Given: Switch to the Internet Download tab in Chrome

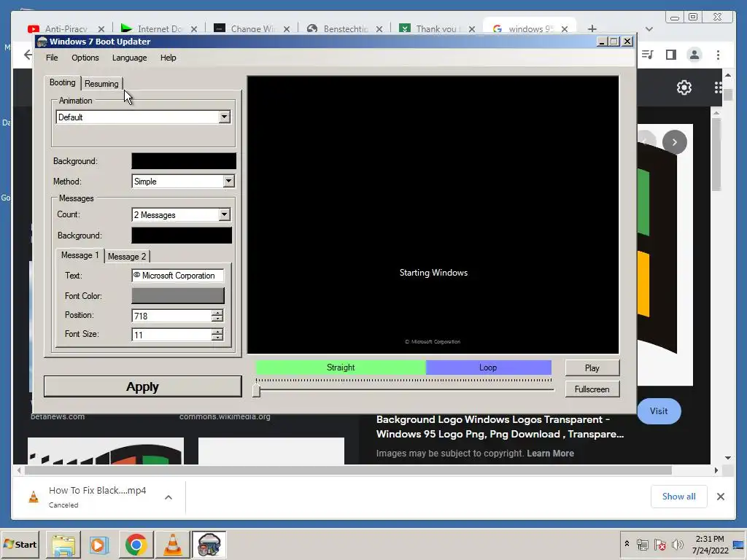Looking at the screenshot, I should coord(158,29).
